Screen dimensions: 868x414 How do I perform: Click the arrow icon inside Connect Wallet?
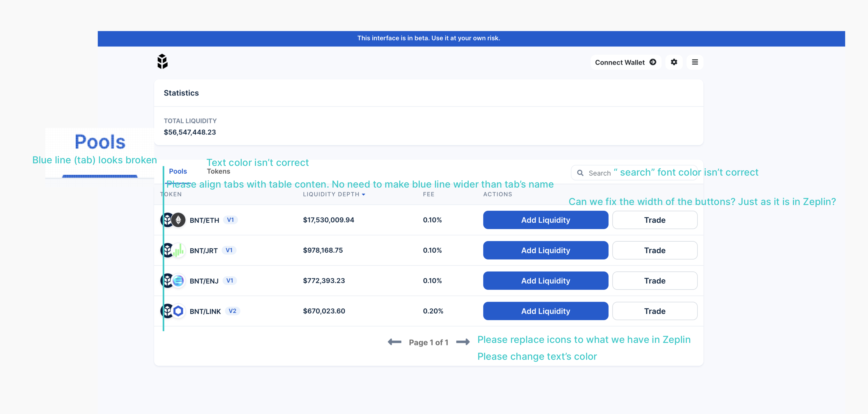653,62
